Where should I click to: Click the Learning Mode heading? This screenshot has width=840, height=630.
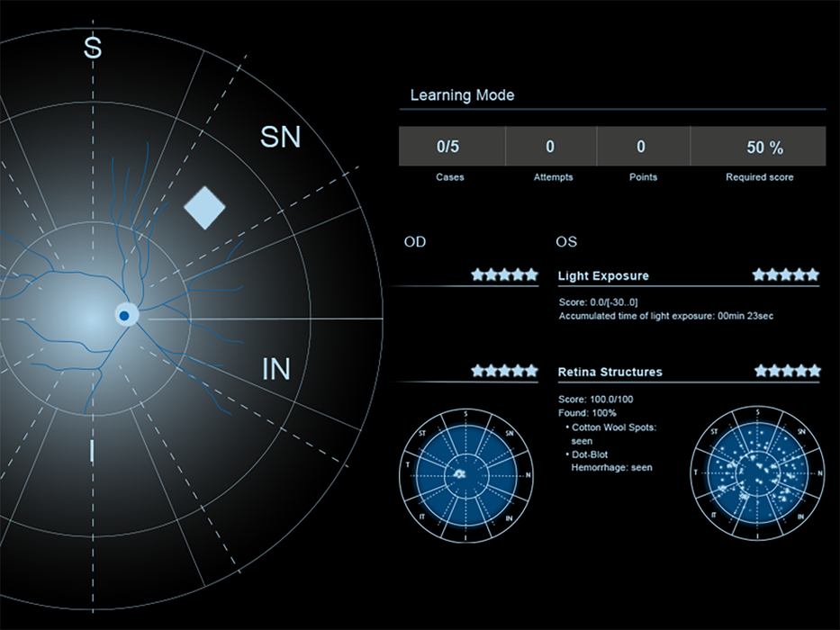(x=462, y=95)
